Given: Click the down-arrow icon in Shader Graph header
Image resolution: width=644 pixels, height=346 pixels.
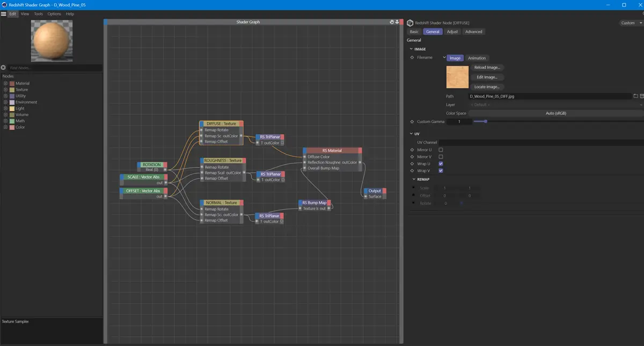Looking at the screenshot, I should pyautogui.click(x=397, y=22).
